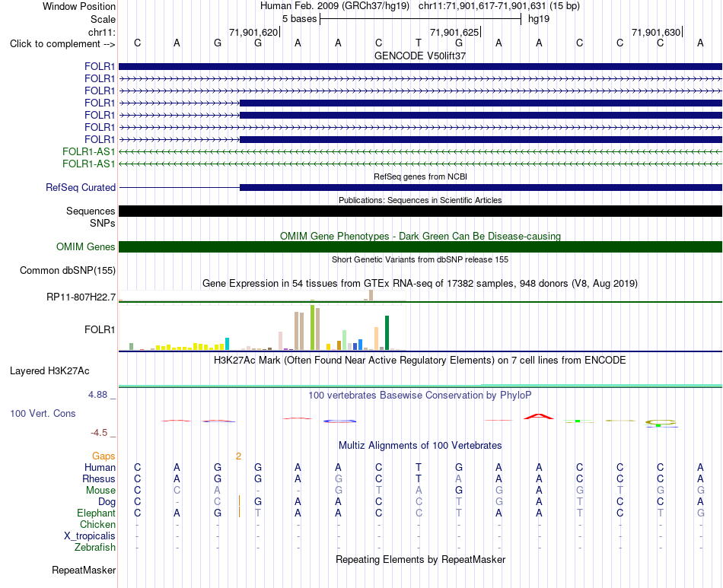Screen dimensions: 723x588
Task: Open 'Short Genetic Variants from dbSNP release 155' title
Action: tap(420, 259)
